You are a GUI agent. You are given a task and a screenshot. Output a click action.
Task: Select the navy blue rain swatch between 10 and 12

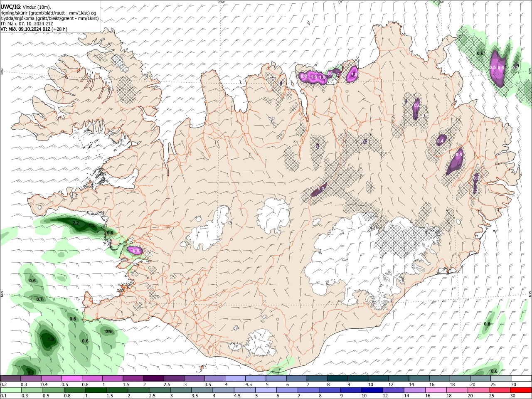click(x=372, y=390)
